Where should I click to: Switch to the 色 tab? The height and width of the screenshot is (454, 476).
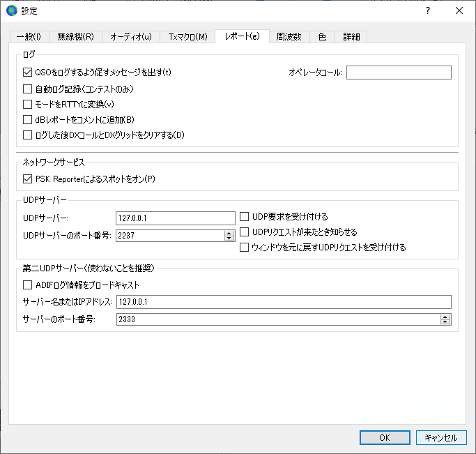pos(322,37)
